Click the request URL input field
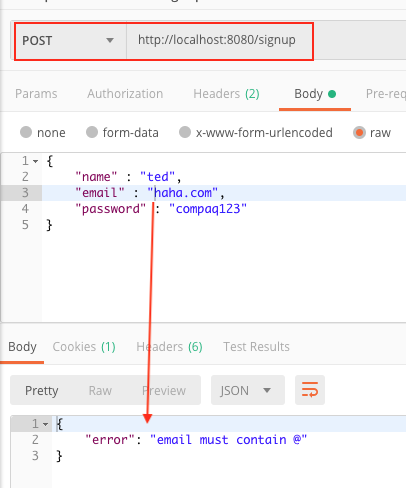The width and height of the screenshot is (406, 488). pos(220,41)
